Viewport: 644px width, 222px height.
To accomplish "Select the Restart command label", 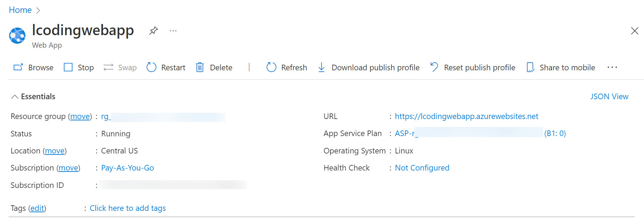I will [173, 68].
